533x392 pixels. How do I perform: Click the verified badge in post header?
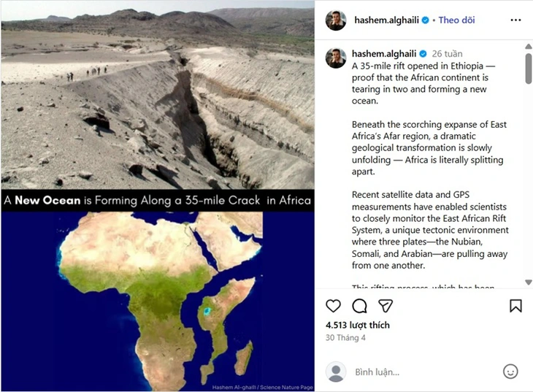[425, 20]
